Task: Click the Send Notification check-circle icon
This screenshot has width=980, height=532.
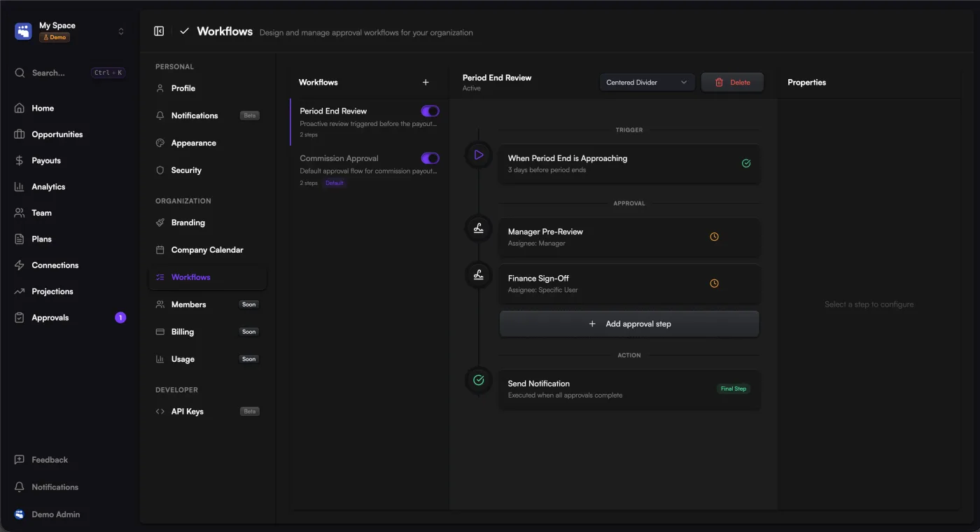Action: (479, 380)
